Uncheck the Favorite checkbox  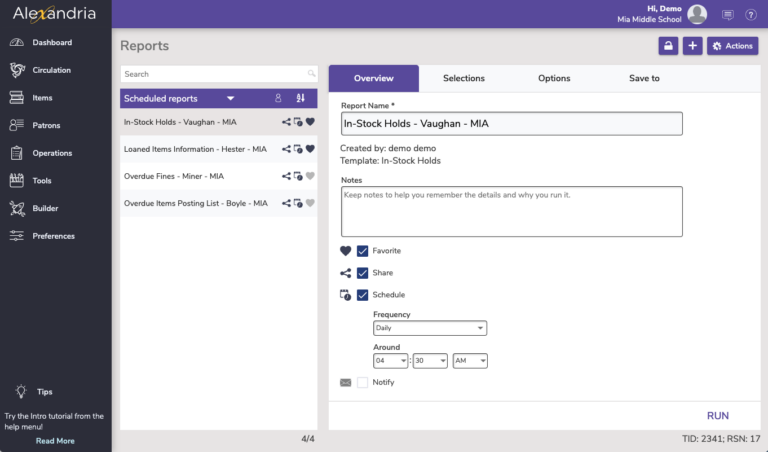(363, 251)
